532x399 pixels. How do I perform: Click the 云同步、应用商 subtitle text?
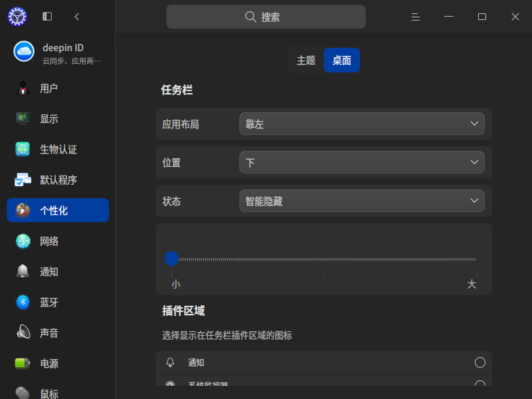[x=72, y=61]
